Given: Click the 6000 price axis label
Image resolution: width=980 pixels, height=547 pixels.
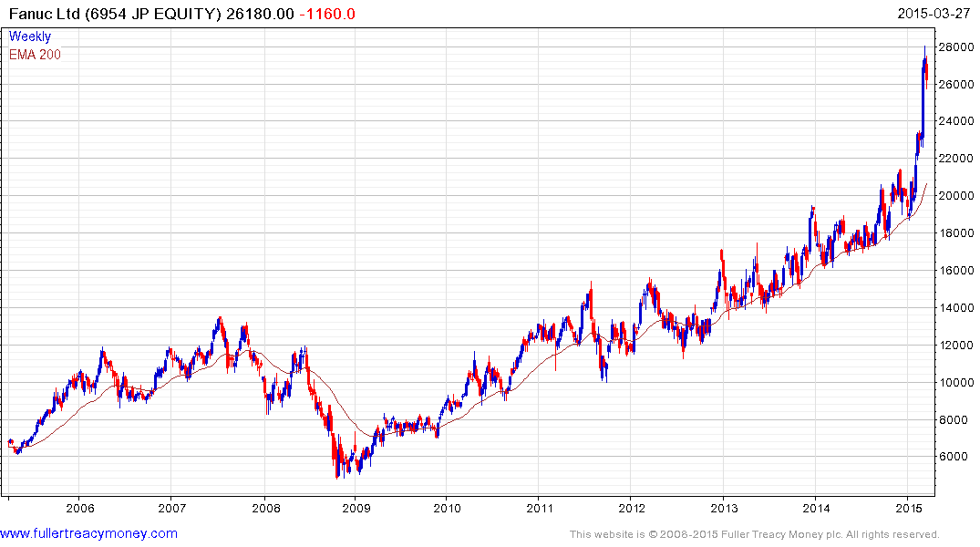Looking at the screenshot, I should (954, 457).
